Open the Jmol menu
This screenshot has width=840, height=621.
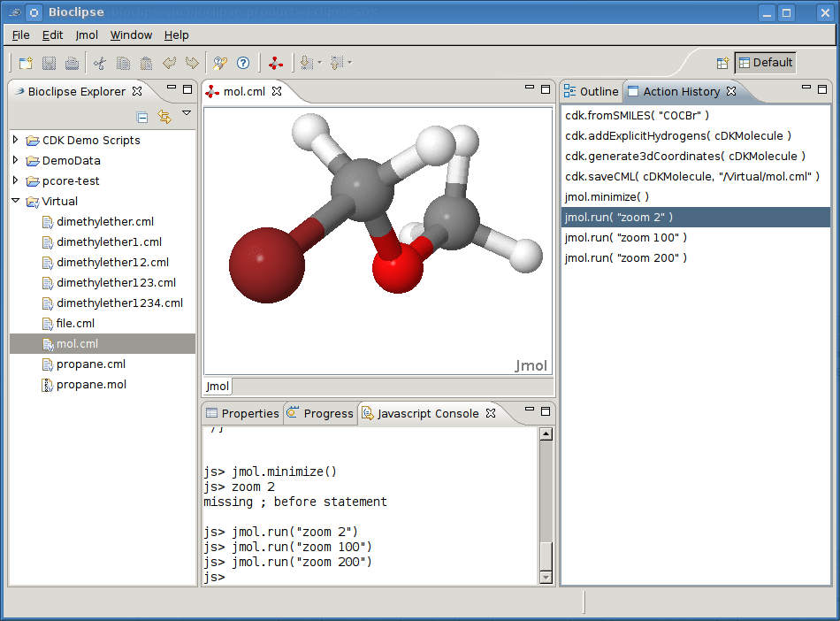[x=87, y=34]
